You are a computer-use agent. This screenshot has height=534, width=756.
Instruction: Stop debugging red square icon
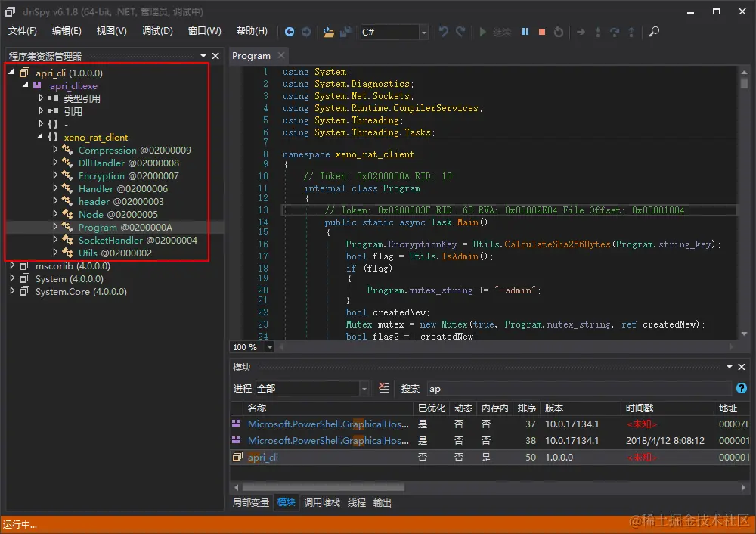click(x=542, y=32)
